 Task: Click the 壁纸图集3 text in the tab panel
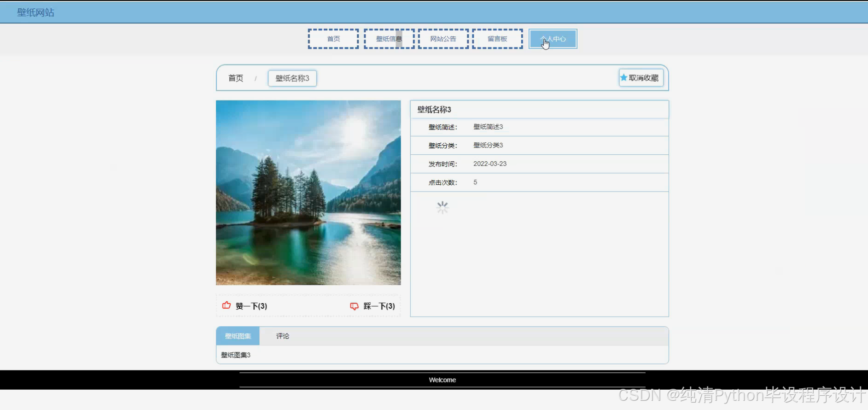tap(236, 355)
